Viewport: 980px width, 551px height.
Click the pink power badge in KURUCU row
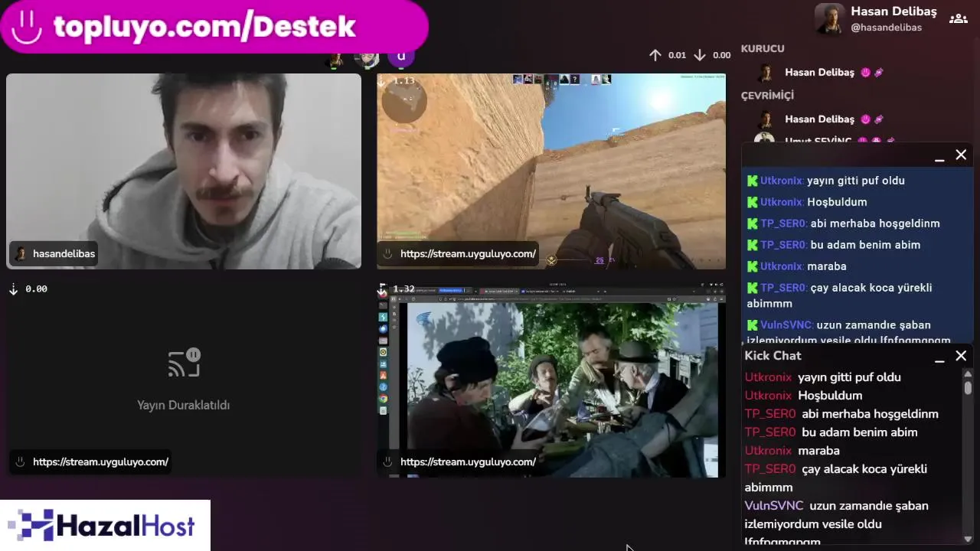(x=866, y=73)
